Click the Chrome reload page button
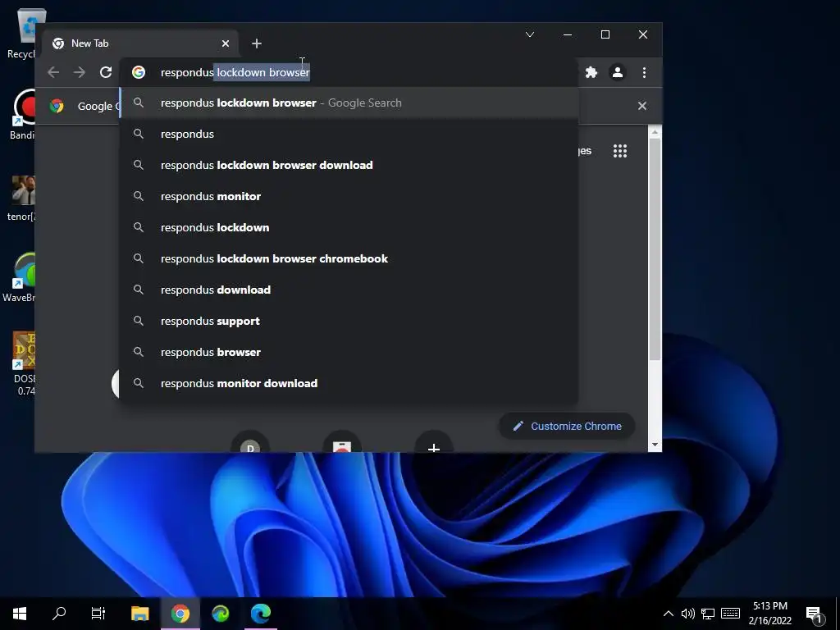Image resolution: width=840 pixels, height=630 pixels. click(106, 72)
